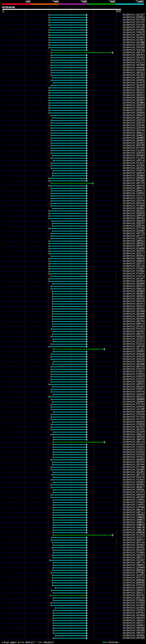146x644 pixels.
Task: Open the UniRef100_P27985 hit label
Action: 133,45
